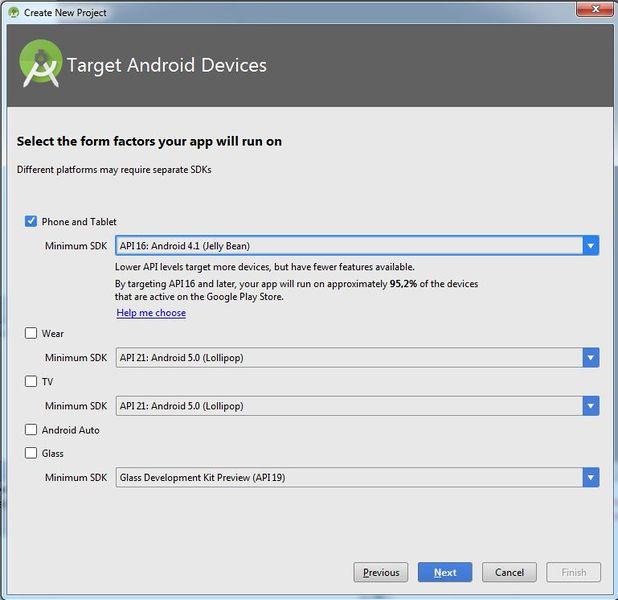The height and width of the screenshot is (600, 618).
Task: Click the API 16: Android 4.1 (Jelly Bean) combo box
Action: pos(357,246)
